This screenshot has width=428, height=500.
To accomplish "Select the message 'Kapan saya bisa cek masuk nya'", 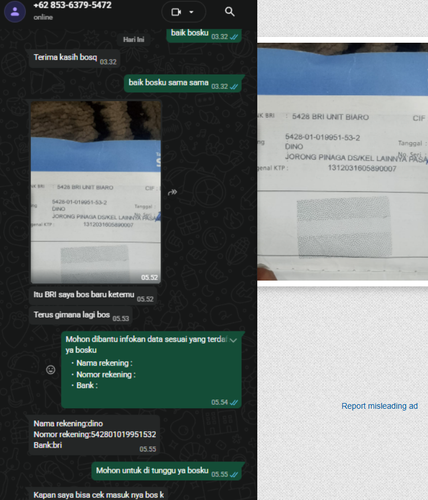I will pos(98,495).
